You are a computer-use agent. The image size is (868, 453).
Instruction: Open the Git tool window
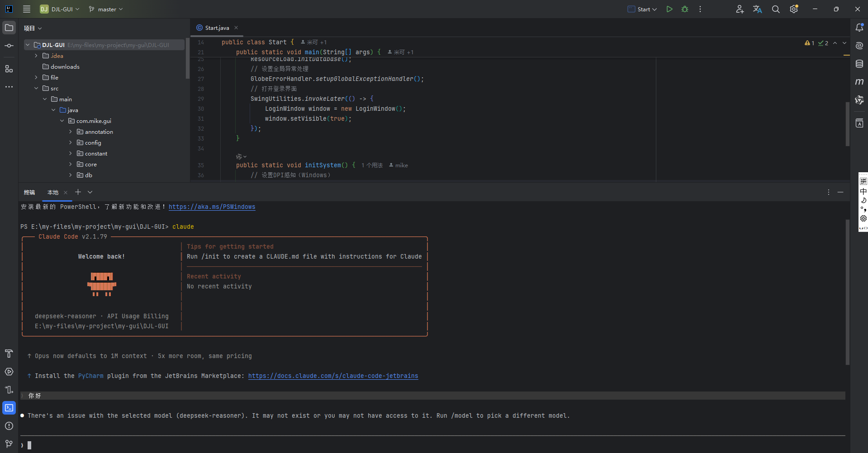coord(9,444)
